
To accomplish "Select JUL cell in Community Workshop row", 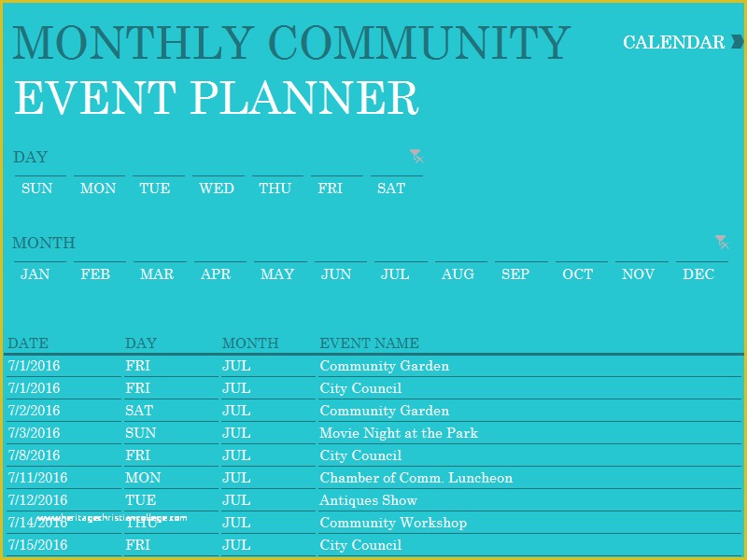I will pos(268,523).
